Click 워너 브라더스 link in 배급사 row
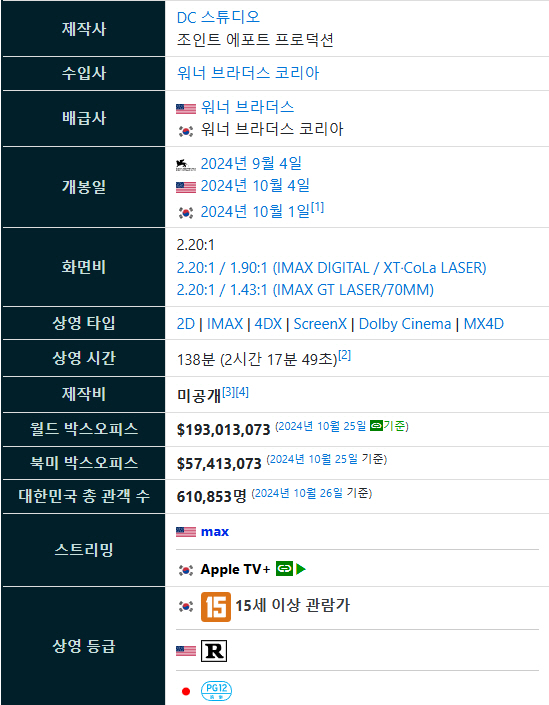549x705 pixels. point(247,107)
